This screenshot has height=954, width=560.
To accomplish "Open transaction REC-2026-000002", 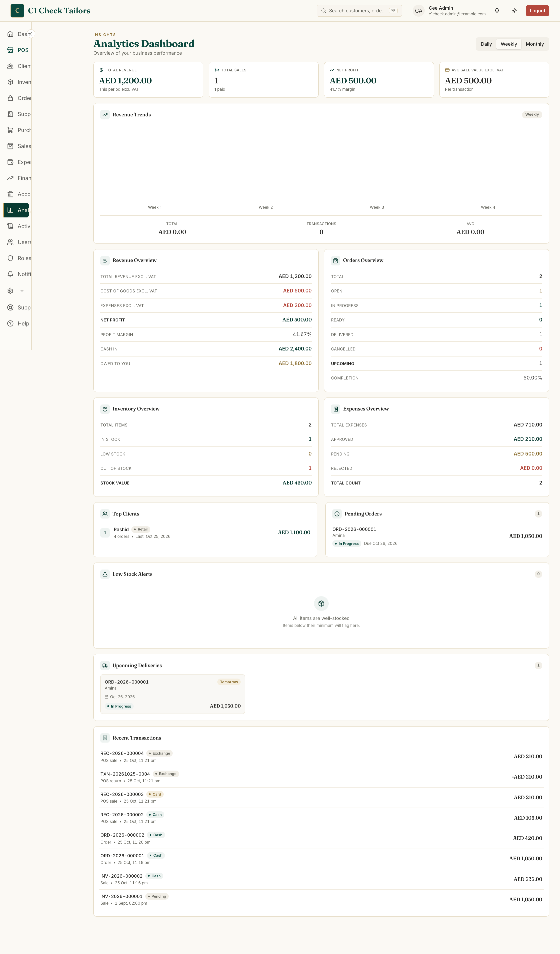I will (321, 818).
